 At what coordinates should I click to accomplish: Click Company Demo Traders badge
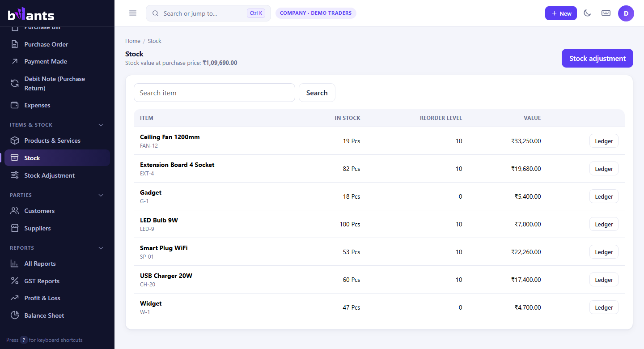(x=316, y=13)
